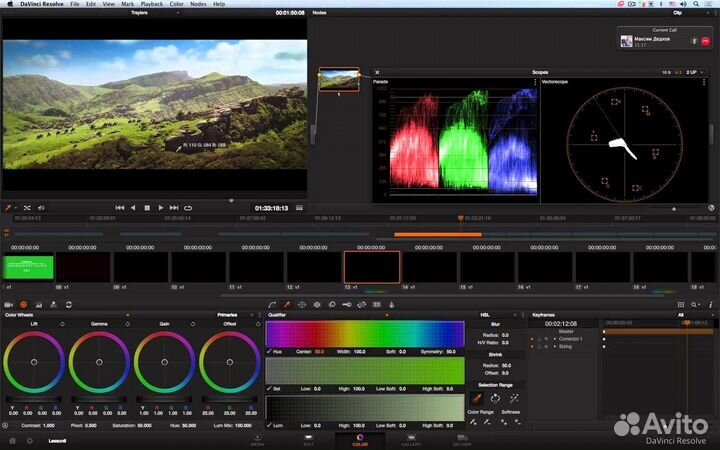The height and width of the screenshot is (450, 720).
Task: Open the info icon above Keyframes
Action: [x=712, y=304]
